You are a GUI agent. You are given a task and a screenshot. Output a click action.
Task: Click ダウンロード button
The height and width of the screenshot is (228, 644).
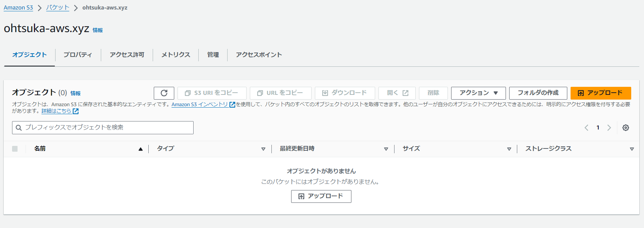(x=345, y=93)
